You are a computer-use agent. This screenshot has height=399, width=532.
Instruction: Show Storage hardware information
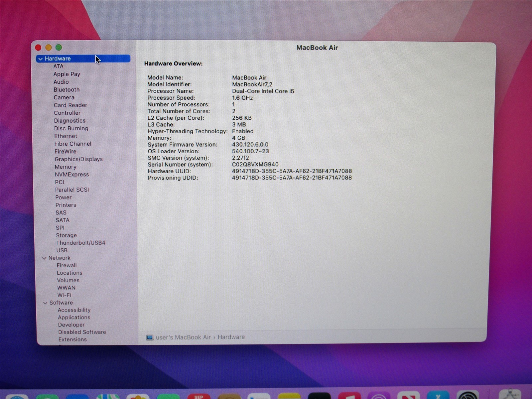pyautogui.click(x=66, y=235)
